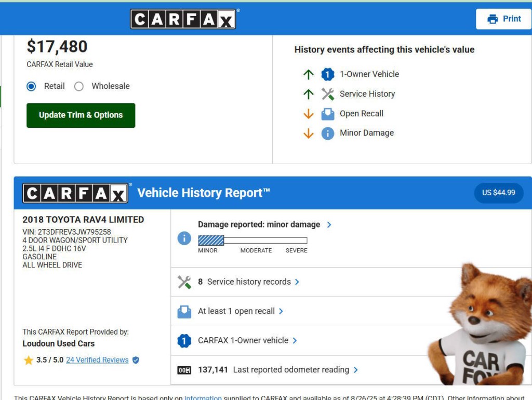Open the 24 Verified Reviews link
The image size is (532, 400).
[97, 360]
